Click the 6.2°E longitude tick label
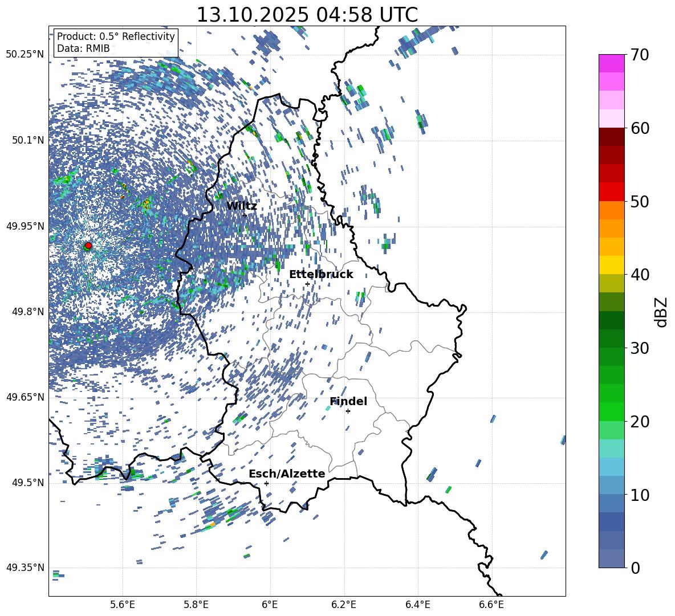675x616 pixels. point(344,604)
